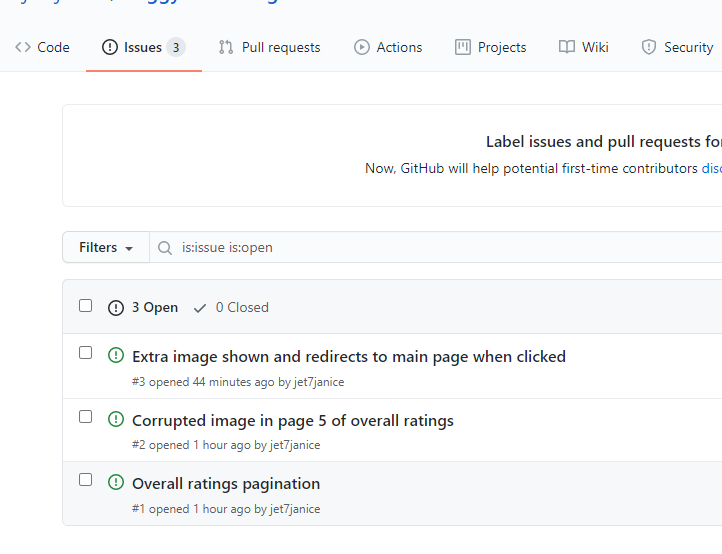Expand the Filters dropdown
722x554 pixels.
106,247
